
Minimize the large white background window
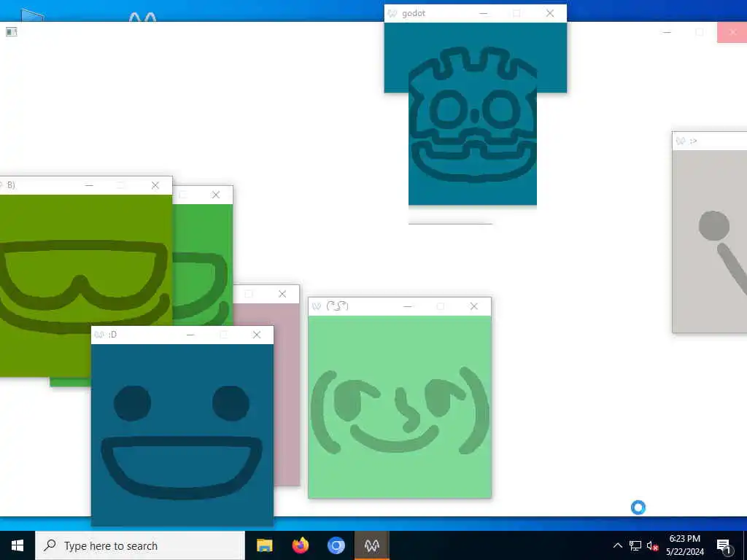pos(667,32)
